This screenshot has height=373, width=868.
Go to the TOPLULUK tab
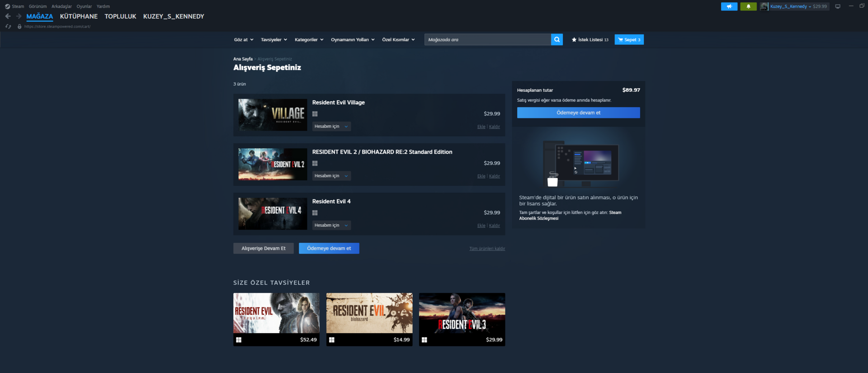pos(120,16)
